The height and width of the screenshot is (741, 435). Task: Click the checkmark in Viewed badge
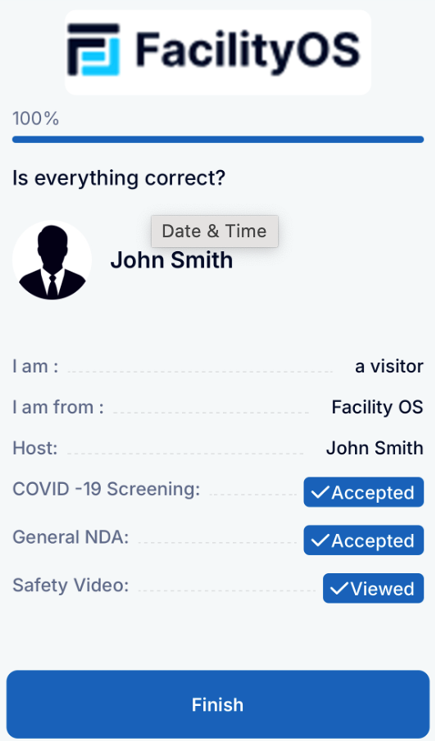point(339,588)
